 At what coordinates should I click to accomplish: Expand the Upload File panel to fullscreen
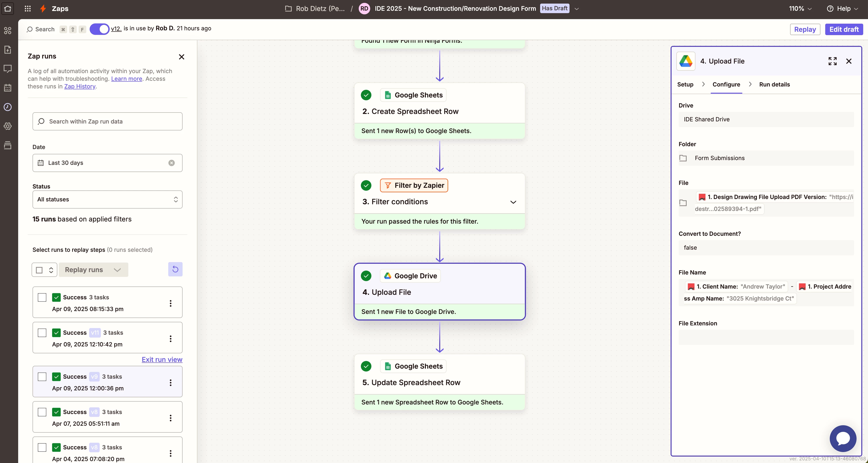833,61
